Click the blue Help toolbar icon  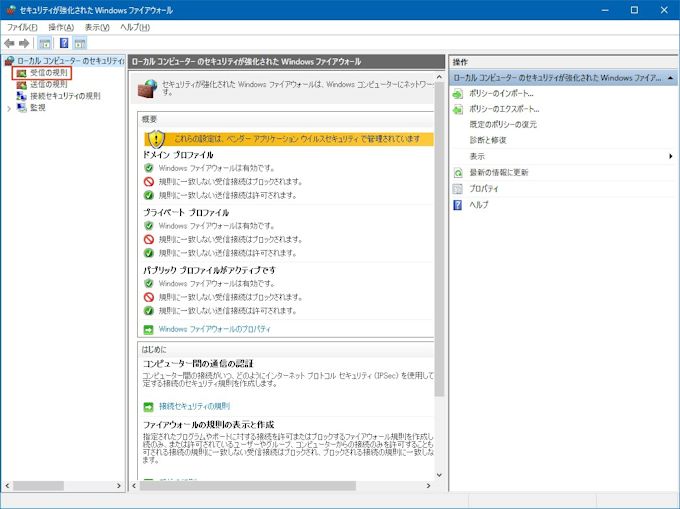pos(64,43)
